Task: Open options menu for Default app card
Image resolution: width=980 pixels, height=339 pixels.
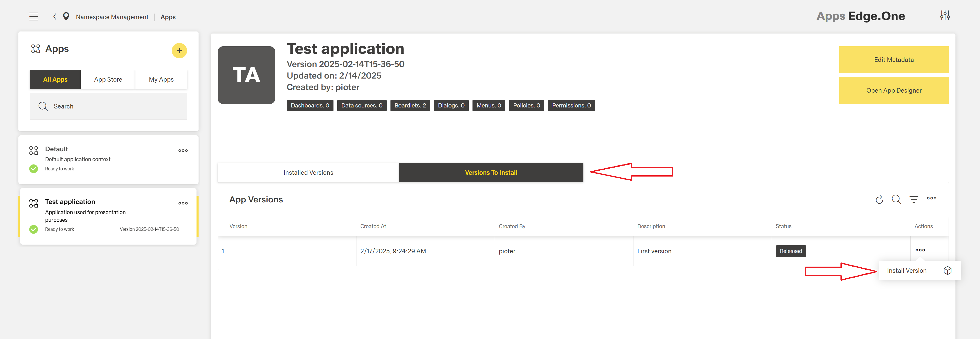Action: (x=183, y=150)
